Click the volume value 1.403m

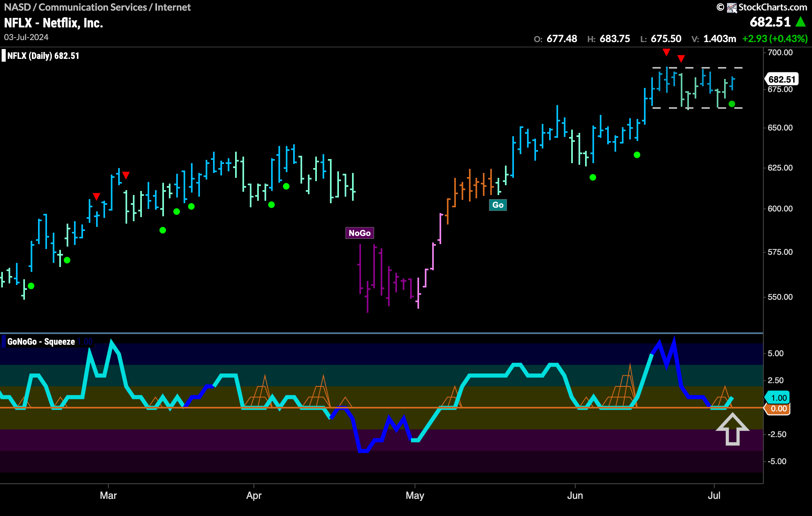coord(720,39)
